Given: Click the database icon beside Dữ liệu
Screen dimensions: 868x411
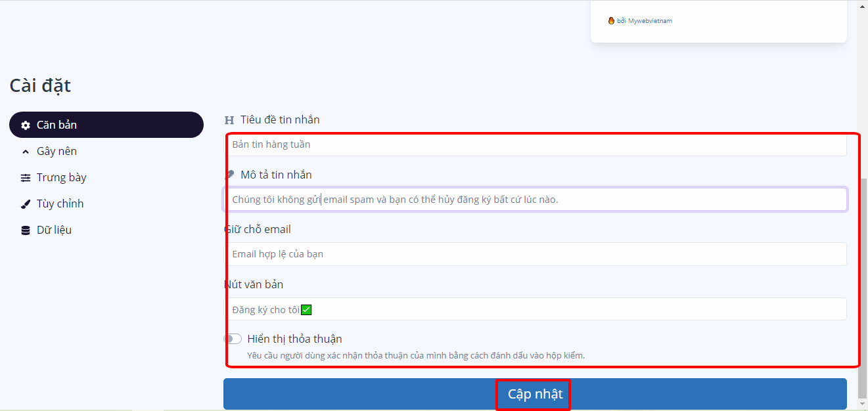Looking at the screenshot, I should (26, 230).
